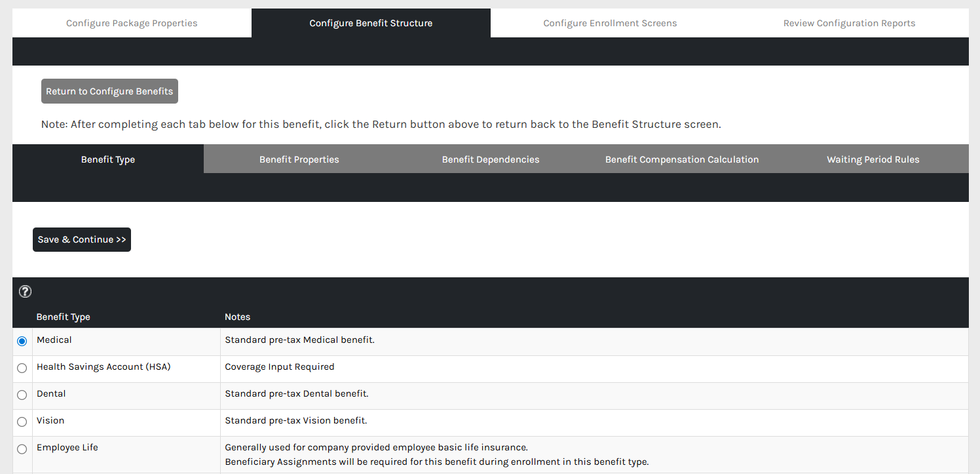The image size is (980, 474).
Task: Select the Medical benefit type radio button
Action: click(22, 342)
